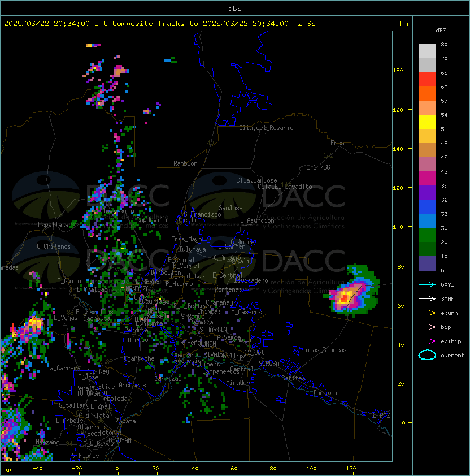Click the 'TUNUYAN' place label
Image resolution: width=470 pixels, height=476 pixels.
point(120,440)
